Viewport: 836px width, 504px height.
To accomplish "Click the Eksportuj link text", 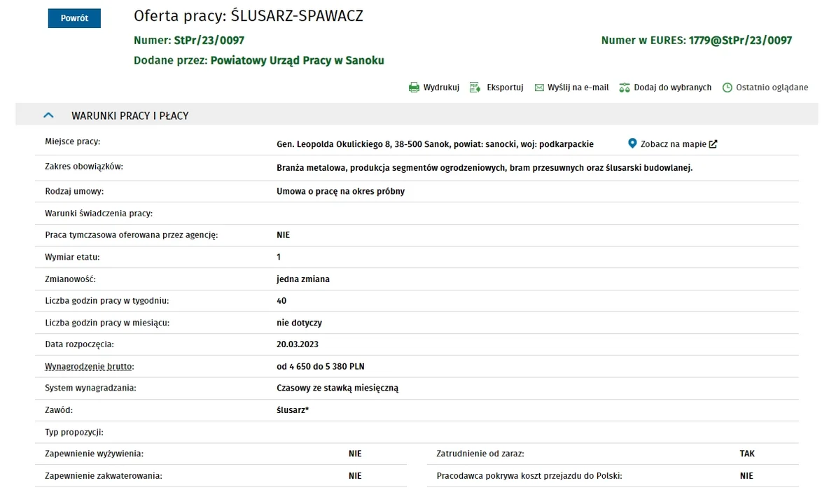I will pos(505,87).
